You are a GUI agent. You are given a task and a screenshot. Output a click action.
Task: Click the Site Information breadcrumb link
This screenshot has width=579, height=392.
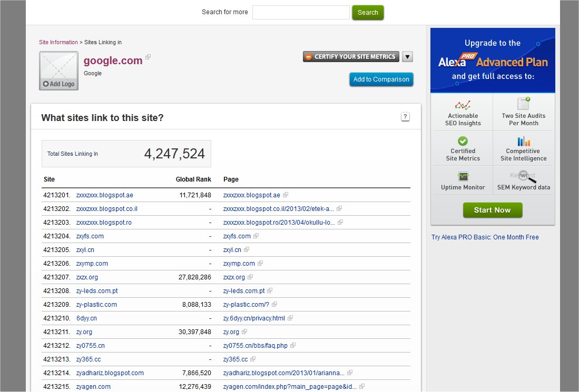coord(58,42)
